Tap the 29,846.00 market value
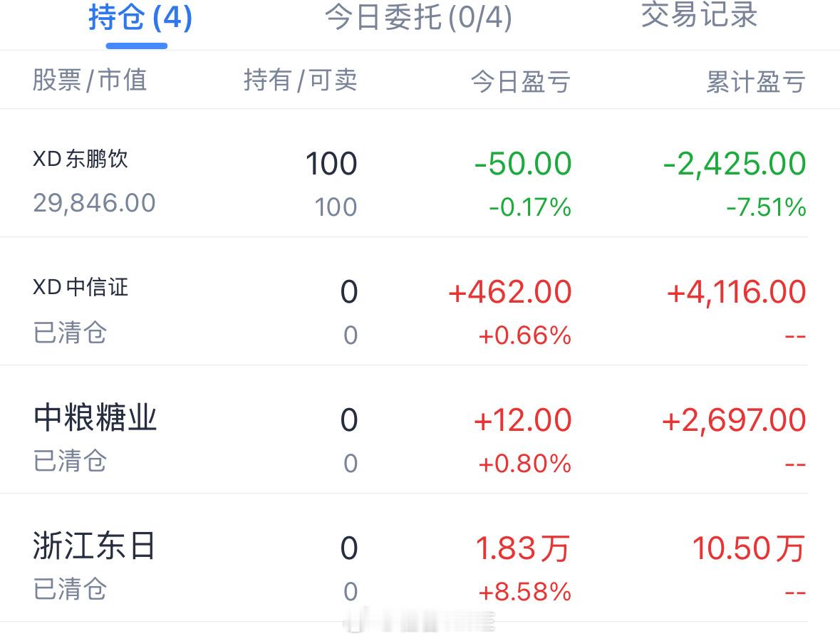The image size is (840, 641). [94, 203]
